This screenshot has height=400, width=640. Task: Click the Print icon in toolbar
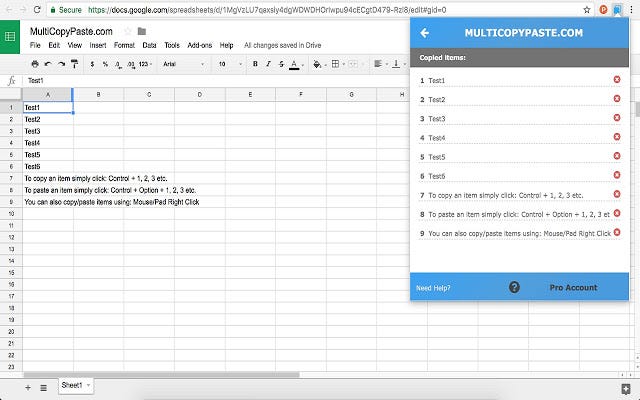(x=35, y=64)
